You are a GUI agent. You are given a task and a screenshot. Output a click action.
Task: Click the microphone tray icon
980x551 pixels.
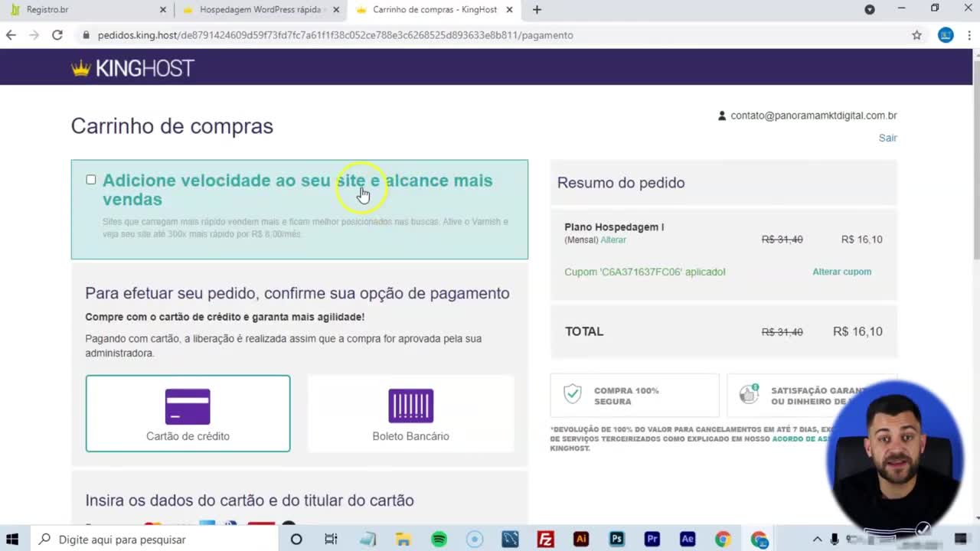coord(835,540)
